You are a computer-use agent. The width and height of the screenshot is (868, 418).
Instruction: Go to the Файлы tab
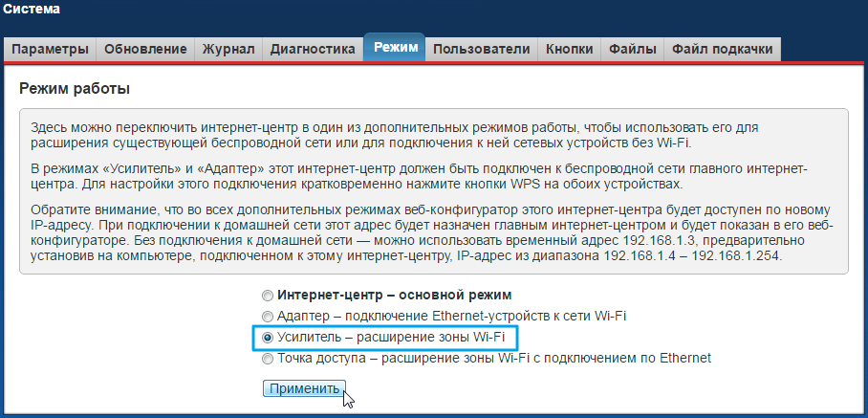[x=633, y=49]
